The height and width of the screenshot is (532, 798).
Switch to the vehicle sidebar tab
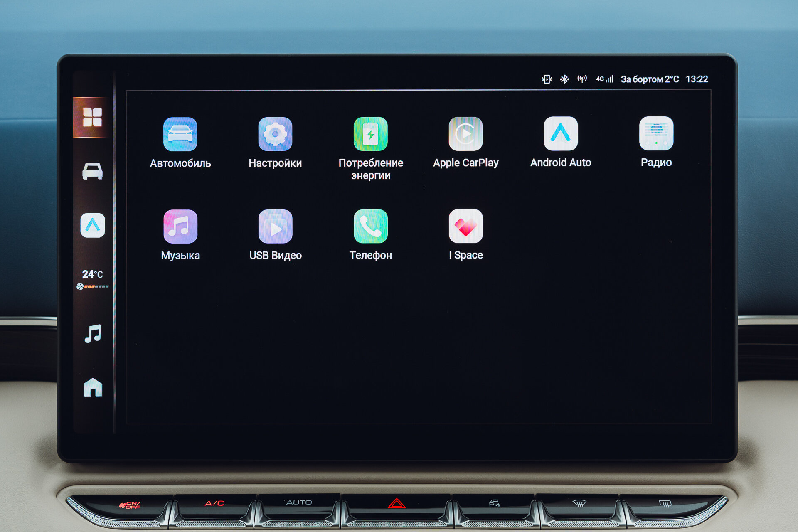[92, 171]
